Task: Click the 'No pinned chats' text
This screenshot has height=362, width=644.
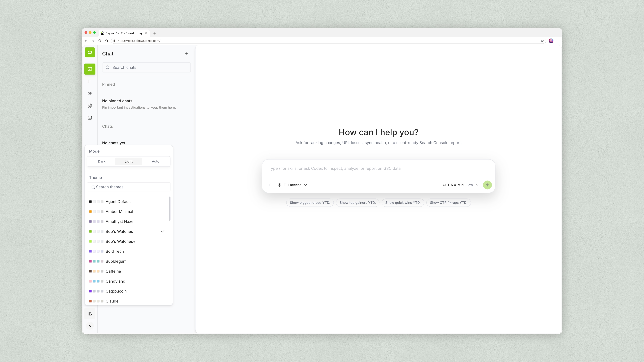Action: [x=117, y=101]
